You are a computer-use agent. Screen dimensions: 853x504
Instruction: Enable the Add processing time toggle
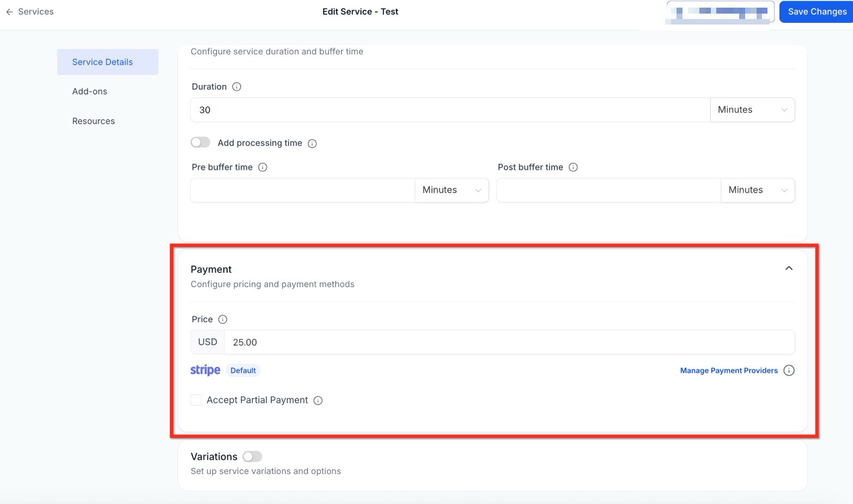click(x=200, y=143)
